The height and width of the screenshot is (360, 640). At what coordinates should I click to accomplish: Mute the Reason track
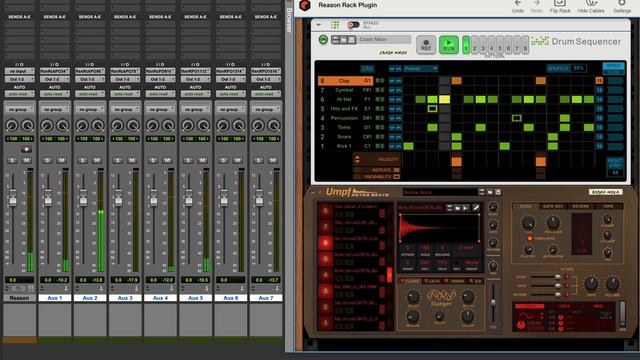tap(27, 160)
